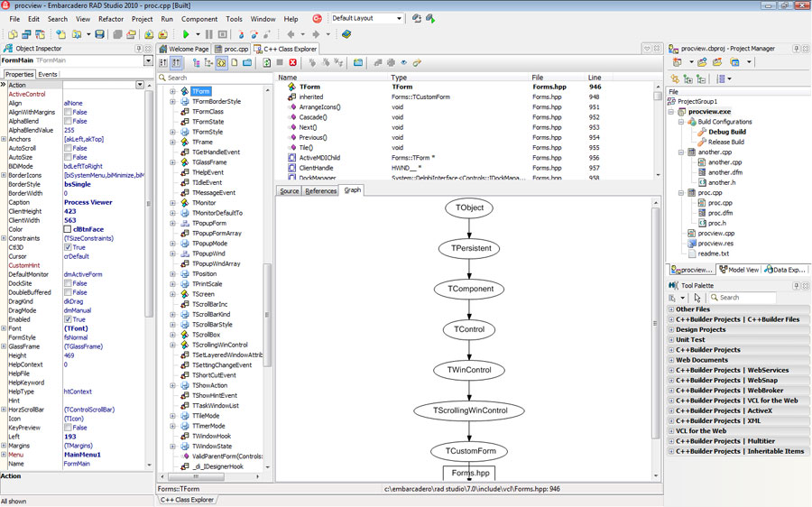This screenshot has height=507, width=812.
Task: Open the Default Layout dropdown
Action: pos(399,18)
